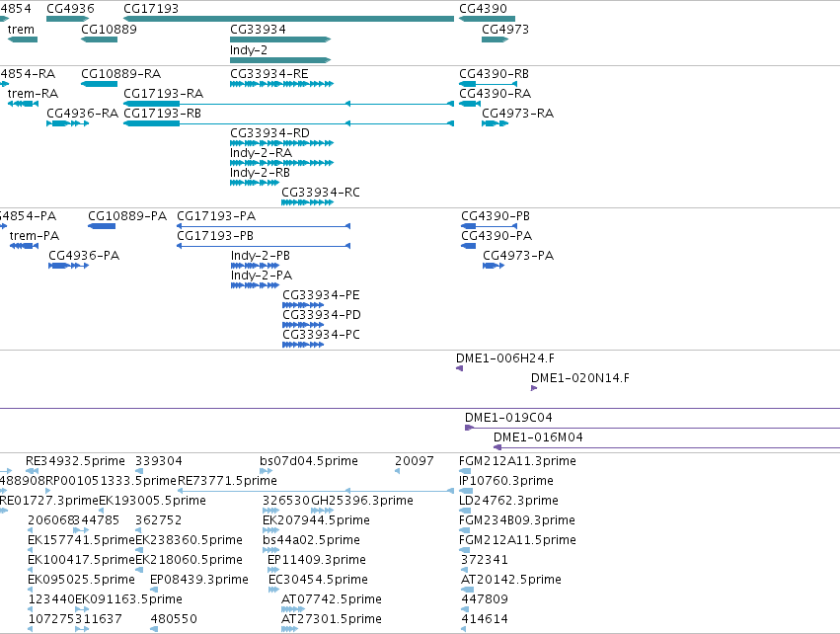Image resolution: width=840 pixels, height=634 pixels.
Task: Click transcript CG4390-RA
Action: [470, 104]
